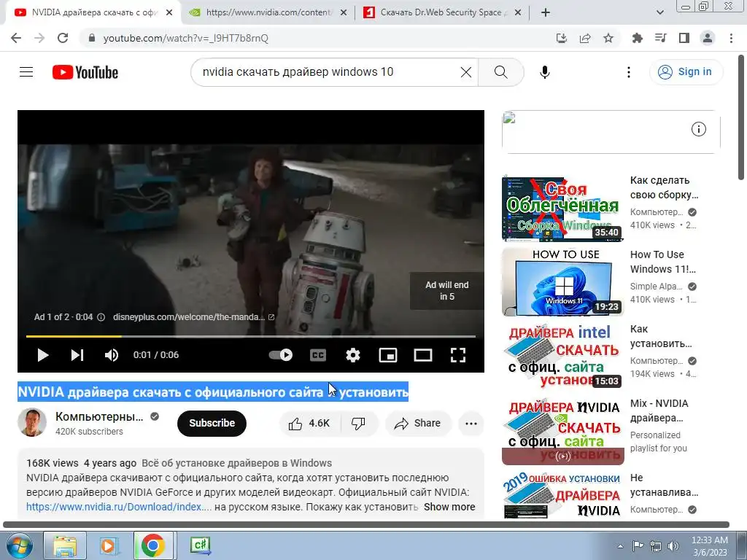Click the video progress bar
Image resolution: width=747 pixels, height=560 pixels.
pos(251,336)
